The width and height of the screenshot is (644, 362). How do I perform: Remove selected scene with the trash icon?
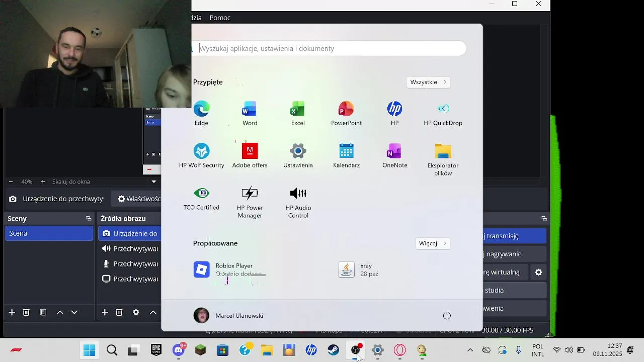click(26, 312)
